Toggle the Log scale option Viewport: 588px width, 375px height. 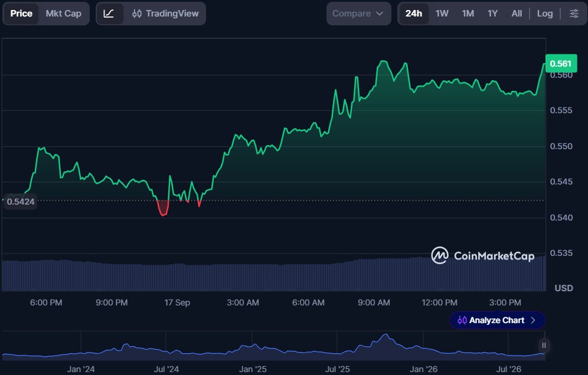coord(544,14)
